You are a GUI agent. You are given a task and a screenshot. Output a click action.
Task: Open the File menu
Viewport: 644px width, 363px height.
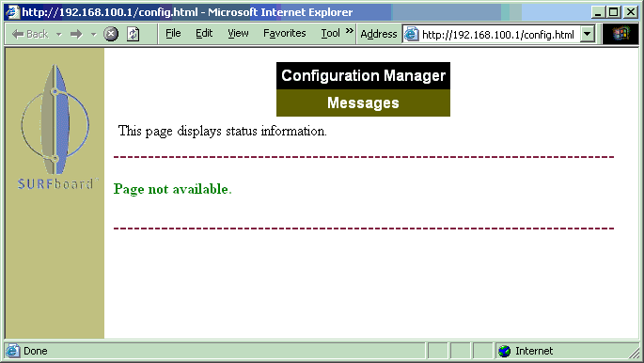(173, 33)
